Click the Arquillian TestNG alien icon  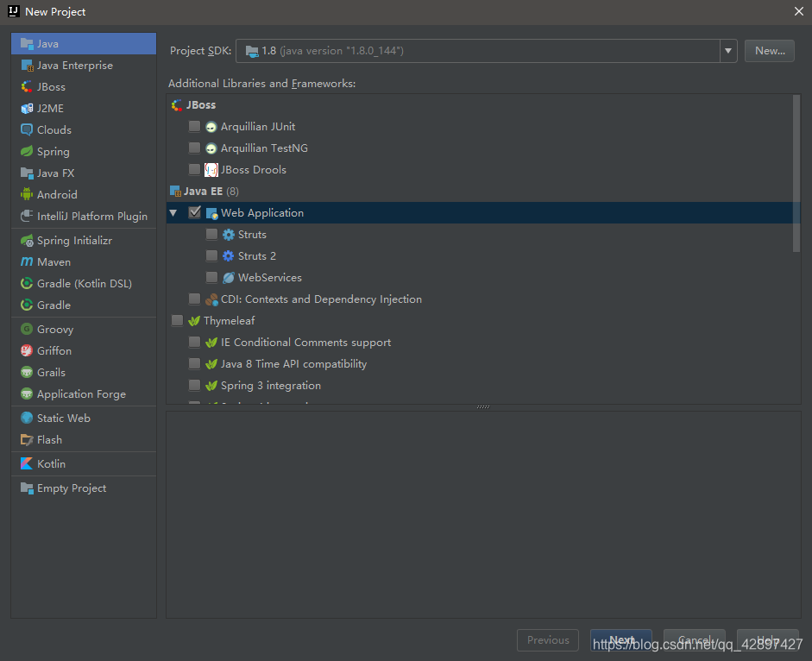211,148
